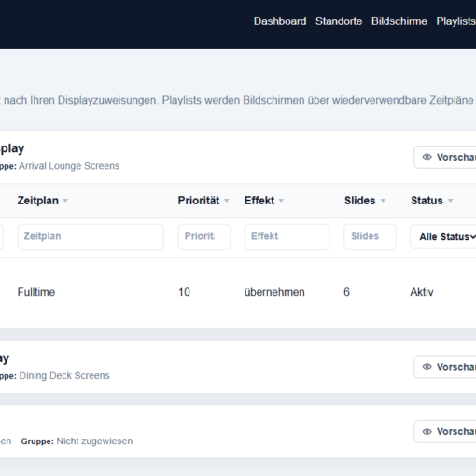
Task: Select the übernehmen effect cell
Action: click(x=274, y=292)
